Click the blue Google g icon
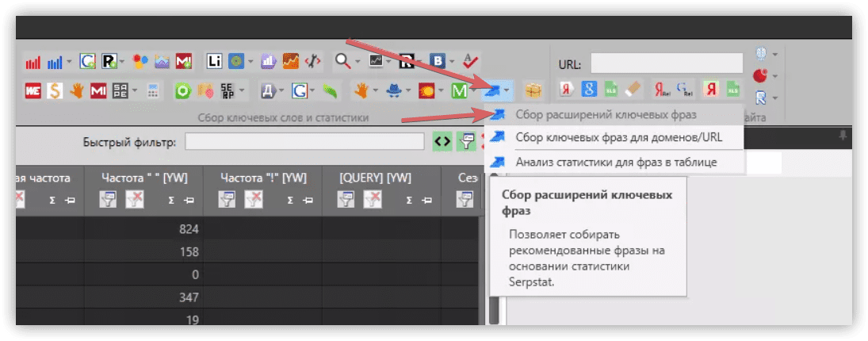The width and height of the screenshot is (868, 341). (x=589, y=89)
